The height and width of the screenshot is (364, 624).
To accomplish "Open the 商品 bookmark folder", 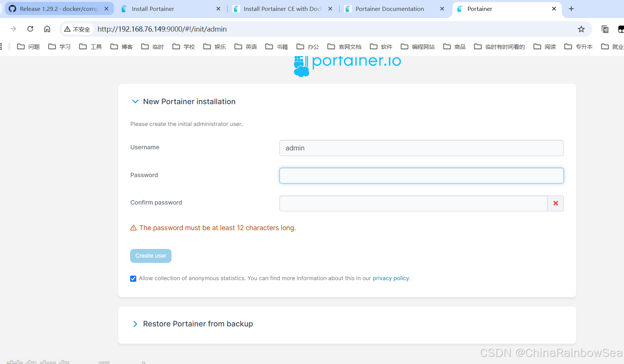I will coord(454,47).
